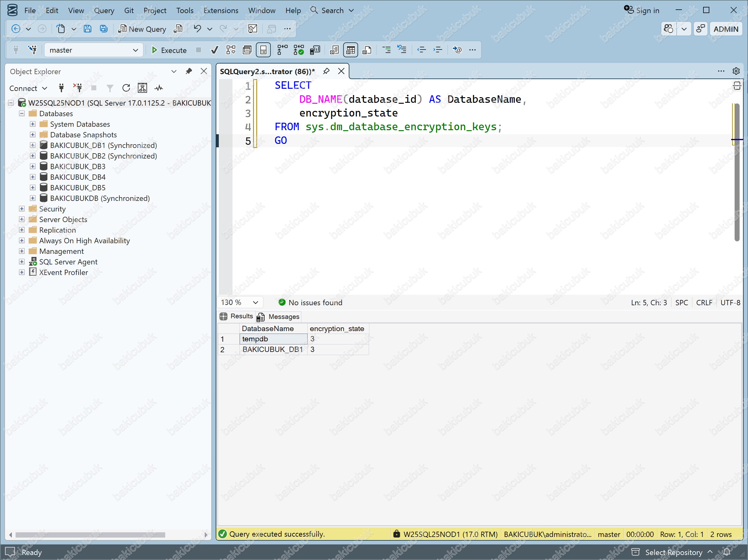Click Object Explorer activity monitor icon
The height and width of the screenshot is (560, 748).
click(x=159, y=88)
